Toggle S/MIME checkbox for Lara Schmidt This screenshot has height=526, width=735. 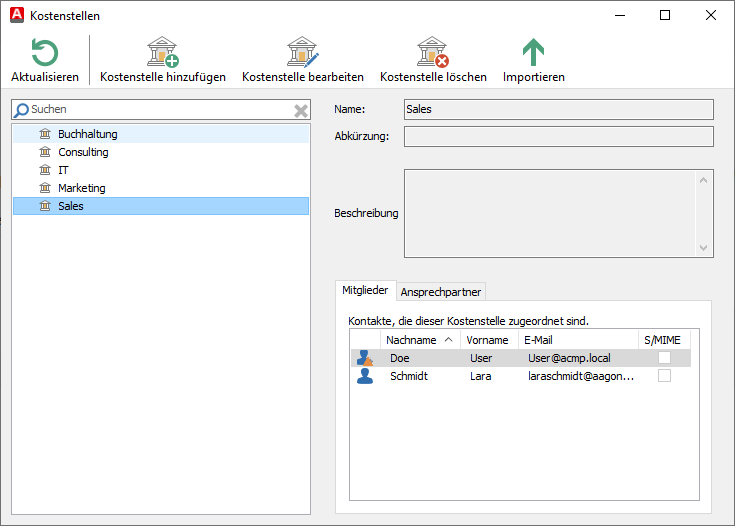pyautogui.click(x=664, y=376)
